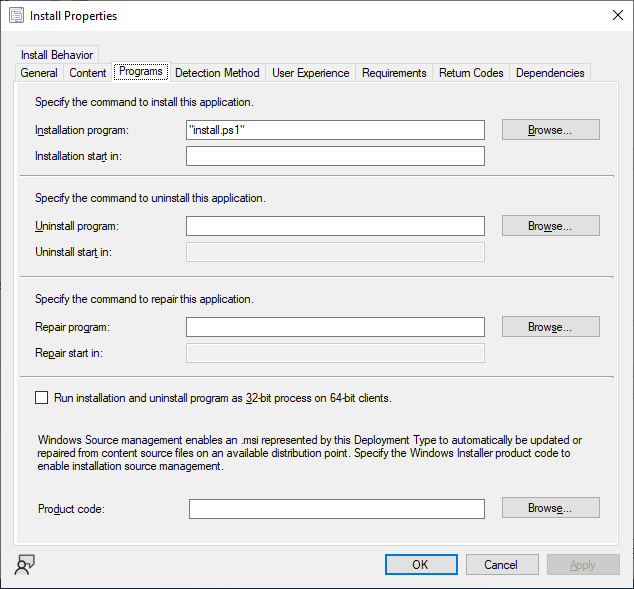The width and height of the screenshot is (634, 589).
Task: Enable run as 32-bit process checkbox
Action: click(41, 398)
